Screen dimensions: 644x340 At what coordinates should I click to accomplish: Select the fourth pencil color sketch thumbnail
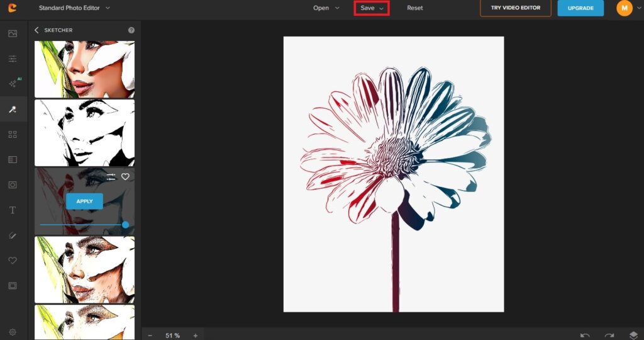click(85, 269)
